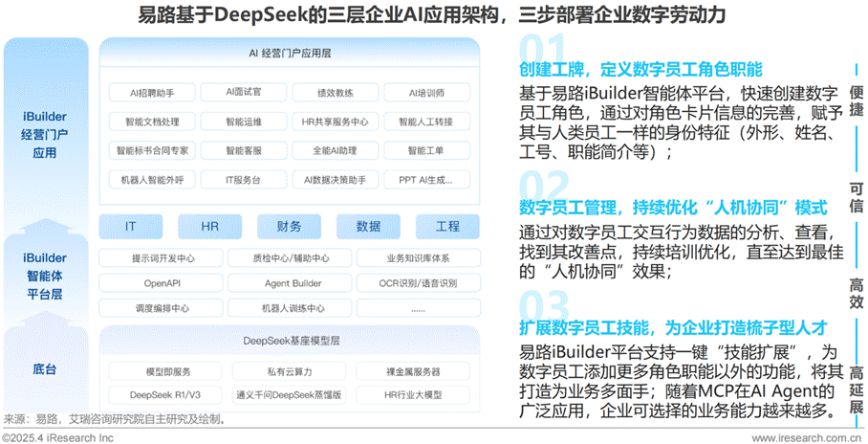Click the 机器人智能外呼 box
This screenshot has height=444, width=868.
(x=152, y=180)
